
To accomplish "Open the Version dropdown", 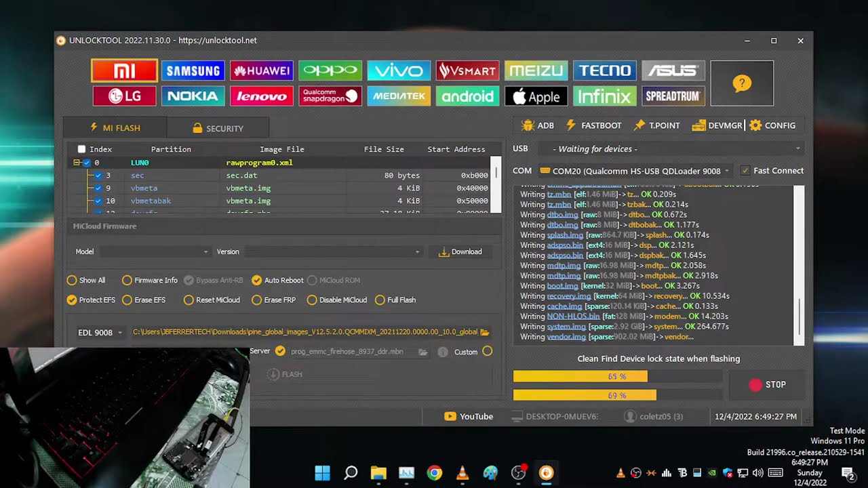I will point(333,251).
